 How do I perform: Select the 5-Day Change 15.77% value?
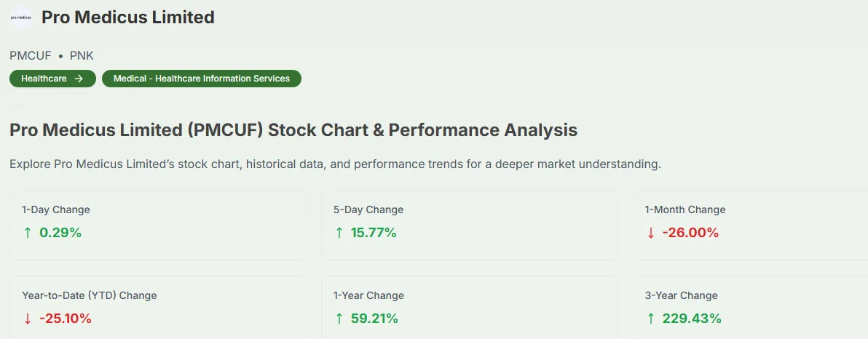point(375,233)
